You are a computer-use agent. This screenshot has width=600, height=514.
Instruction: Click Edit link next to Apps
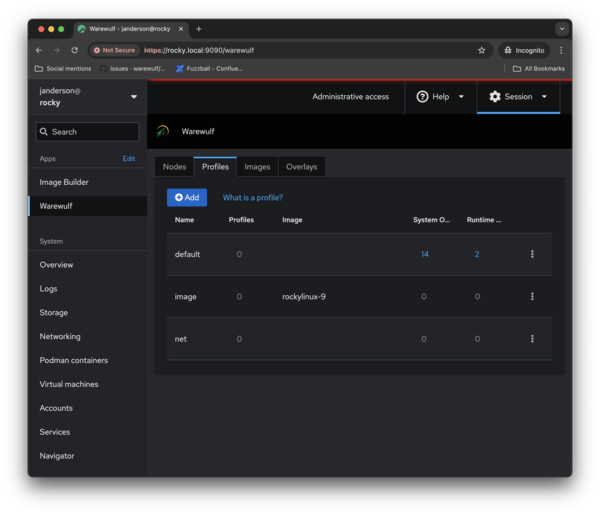[x=129, y=158]
